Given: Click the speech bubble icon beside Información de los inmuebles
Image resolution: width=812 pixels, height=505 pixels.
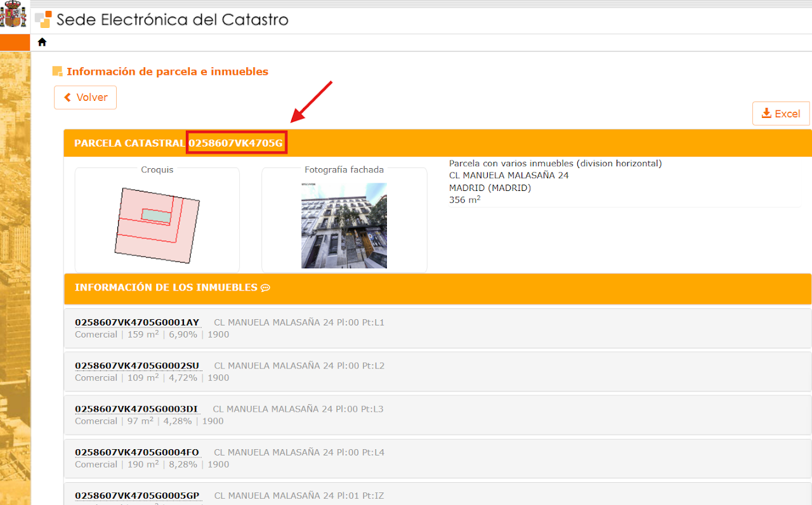Looking at the screenshot, I should [265, 288].
